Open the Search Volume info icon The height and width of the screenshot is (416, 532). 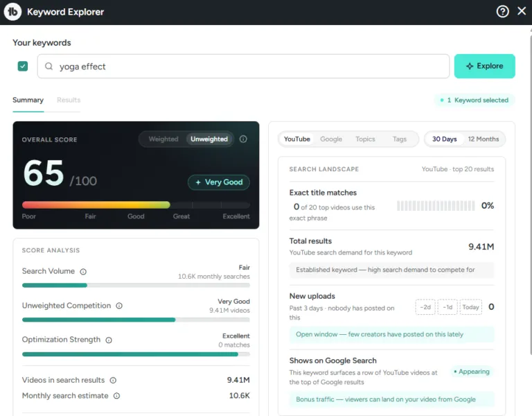[x=83, y=272]
